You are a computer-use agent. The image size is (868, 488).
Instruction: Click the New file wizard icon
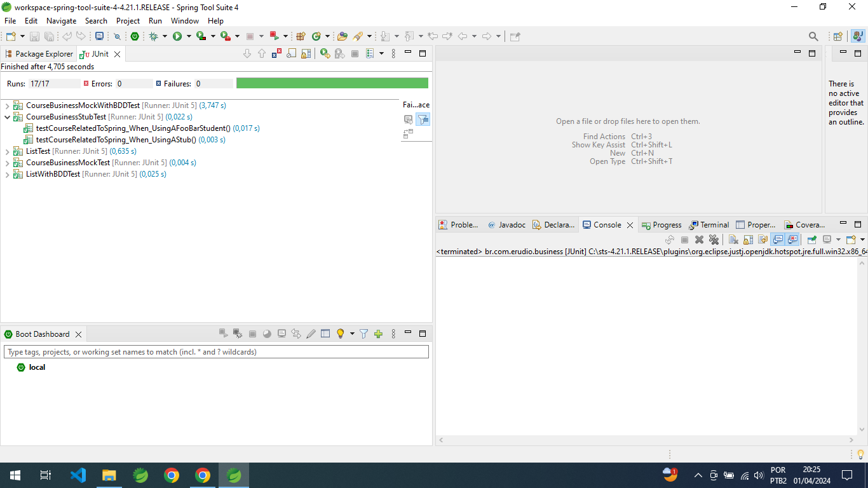[x=11, y=36]
